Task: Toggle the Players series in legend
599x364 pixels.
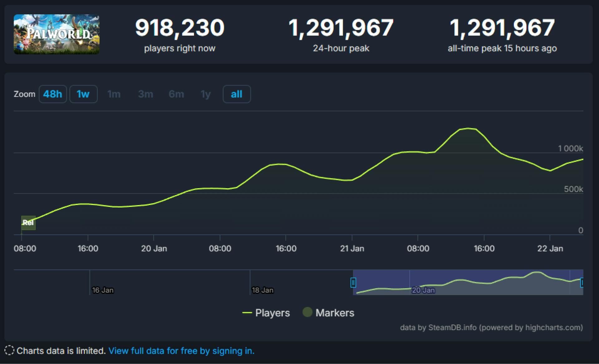Action: click(266, 313)
